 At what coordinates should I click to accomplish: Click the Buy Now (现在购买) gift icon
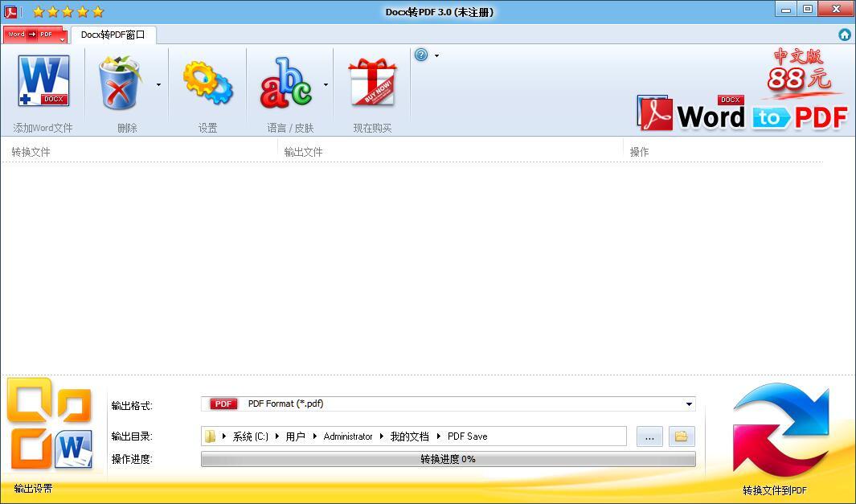372,82
